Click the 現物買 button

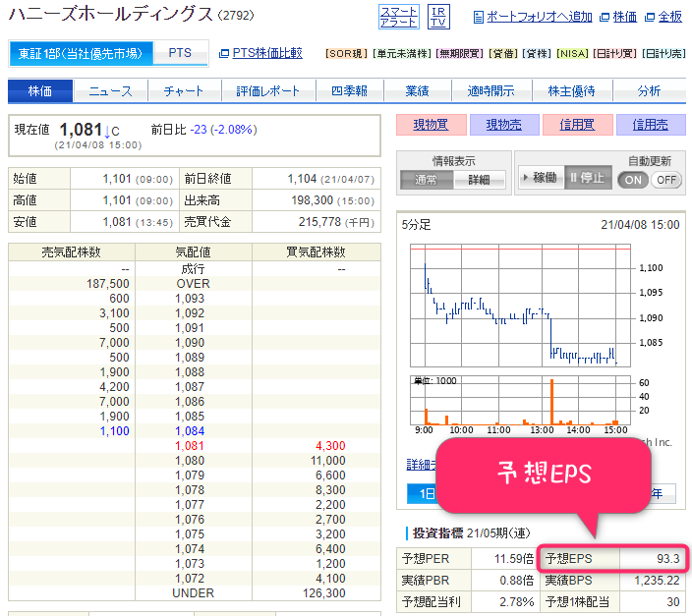[x=432, y=125]
